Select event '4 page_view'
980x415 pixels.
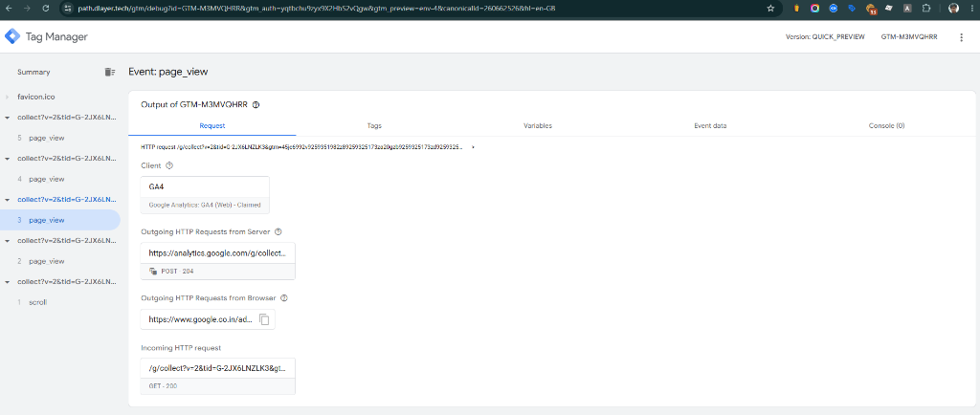tap(60, 179)
